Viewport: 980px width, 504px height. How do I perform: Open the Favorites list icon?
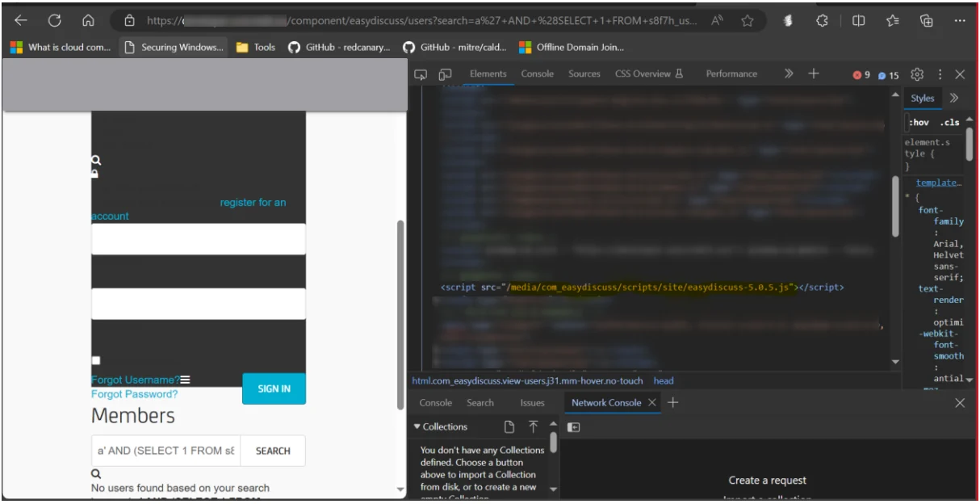pos(893,21)
